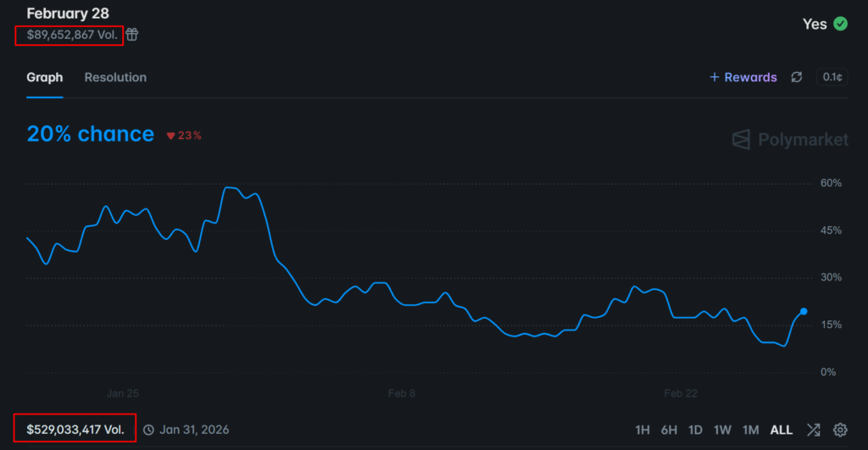
Task: Show ALL time range data
Action: click(781, 430)
